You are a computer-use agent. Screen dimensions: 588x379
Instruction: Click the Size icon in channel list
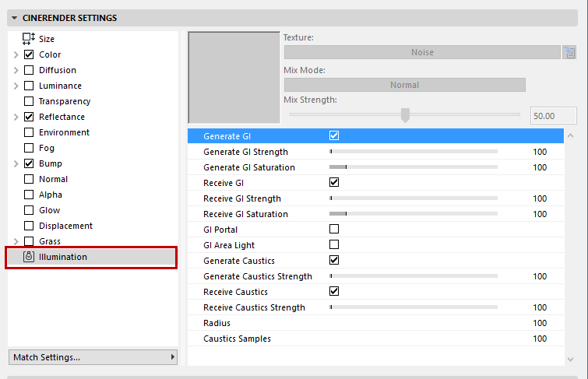click(29, 38)
